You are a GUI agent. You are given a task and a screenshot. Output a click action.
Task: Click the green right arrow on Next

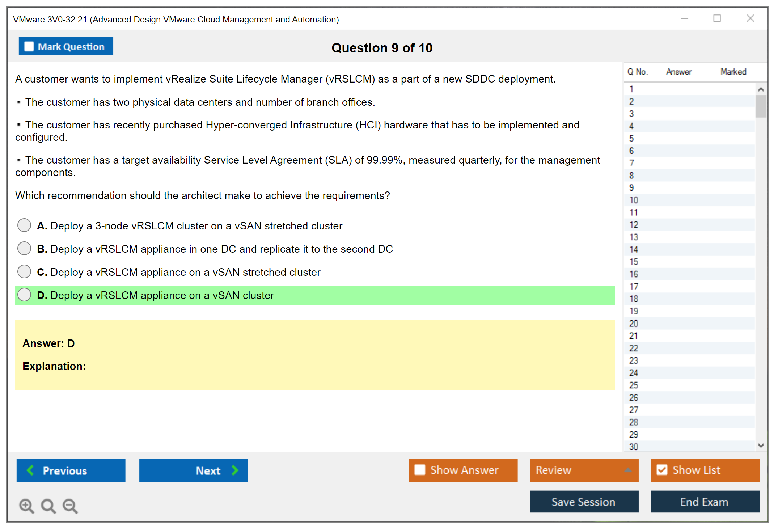(235, 470)
